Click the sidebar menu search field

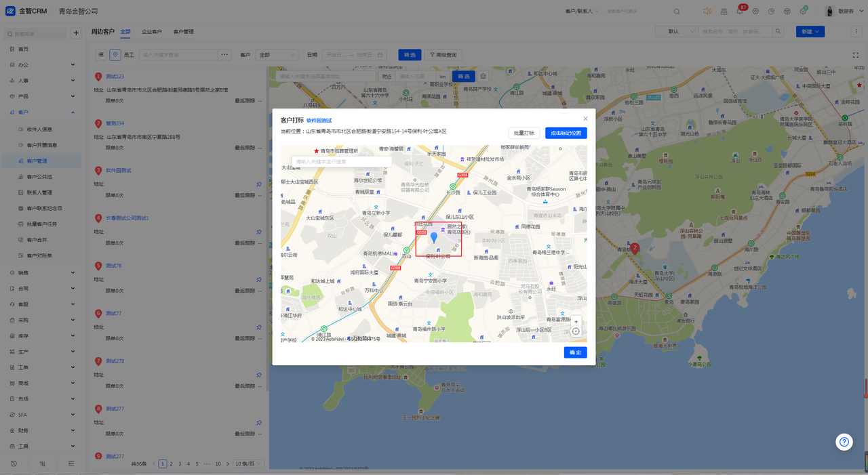(x=37, y=33)
